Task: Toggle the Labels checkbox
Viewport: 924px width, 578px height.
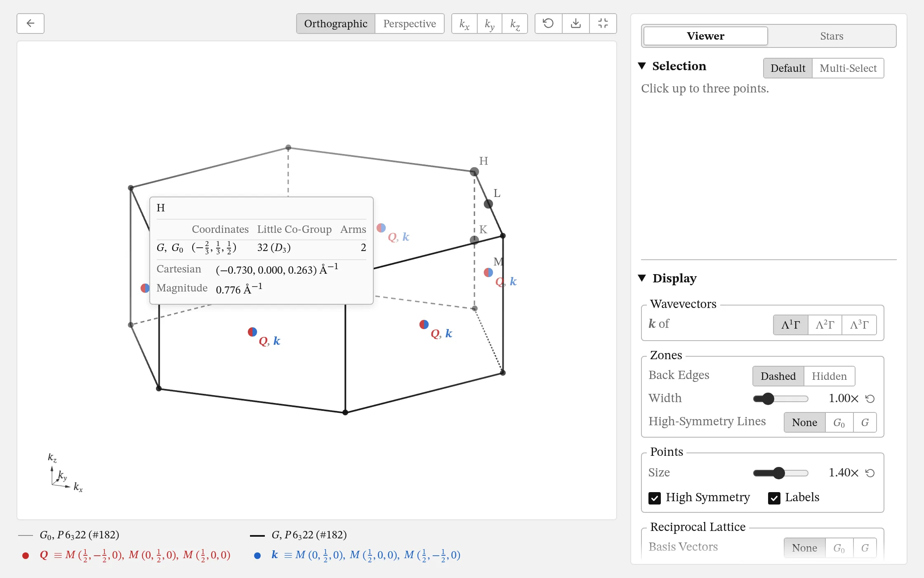Action: click(774, 498)
